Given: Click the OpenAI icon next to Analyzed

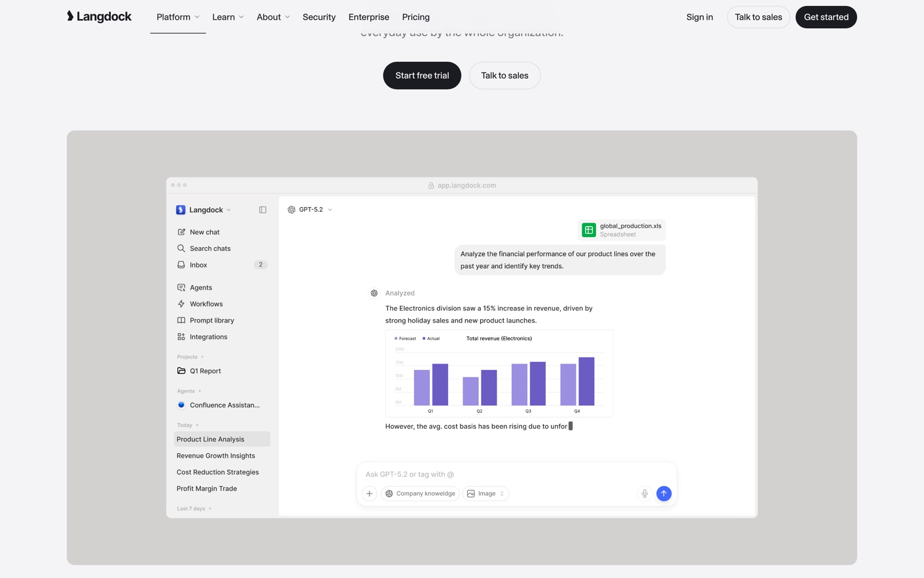Looking at the screenshot, I should tap(374, 293).
